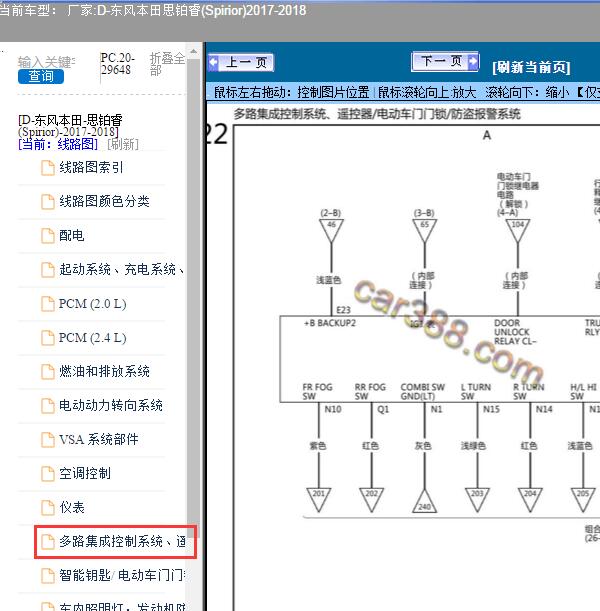This screenshot has width=600, height=611.
Task: Open 线路图索引 in the tree
Action: 91,168
